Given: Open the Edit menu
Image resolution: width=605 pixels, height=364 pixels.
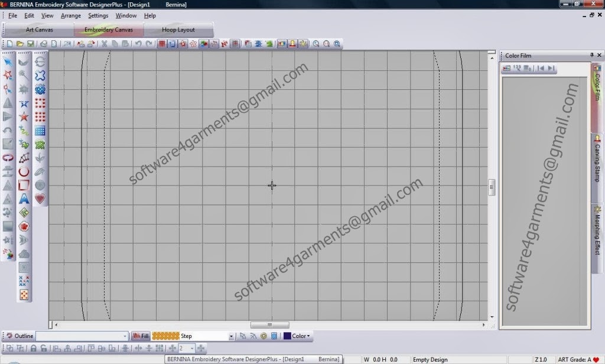Looking at the screenshot, I should coord(29,15).
